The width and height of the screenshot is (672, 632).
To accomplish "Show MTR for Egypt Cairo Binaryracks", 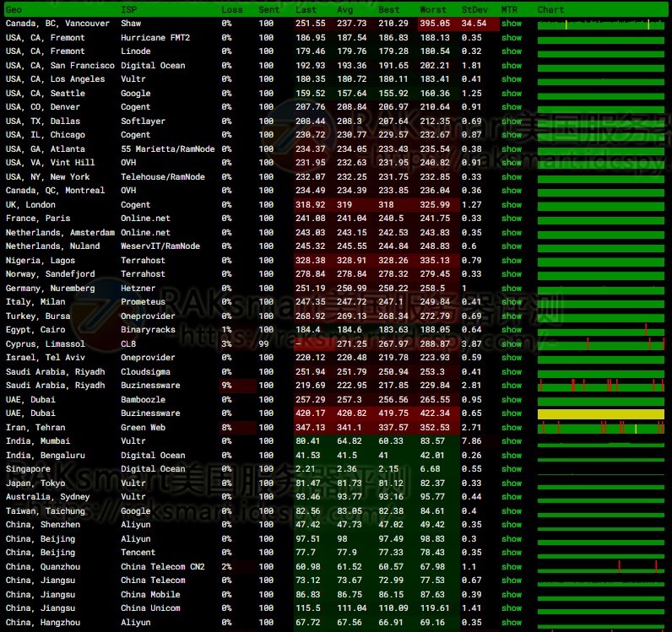I will tap(512, 330).
